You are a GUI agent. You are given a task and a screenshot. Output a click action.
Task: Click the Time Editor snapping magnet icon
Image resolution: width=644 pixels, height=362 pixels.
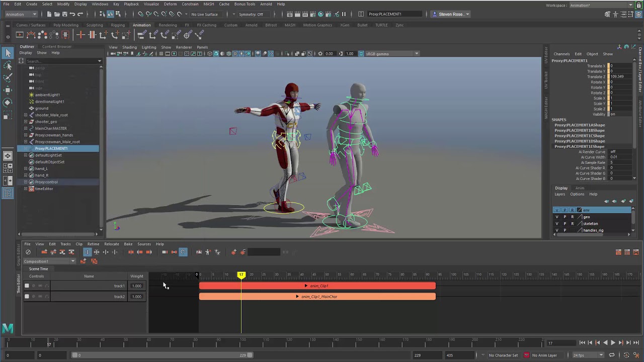183,252
